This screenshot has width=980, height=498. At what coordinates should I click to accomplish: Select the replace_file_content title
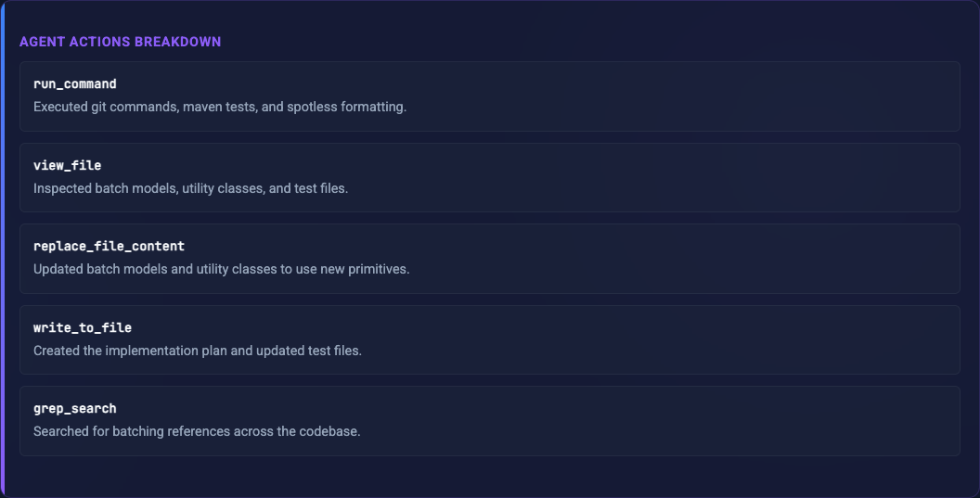(109, 246)
